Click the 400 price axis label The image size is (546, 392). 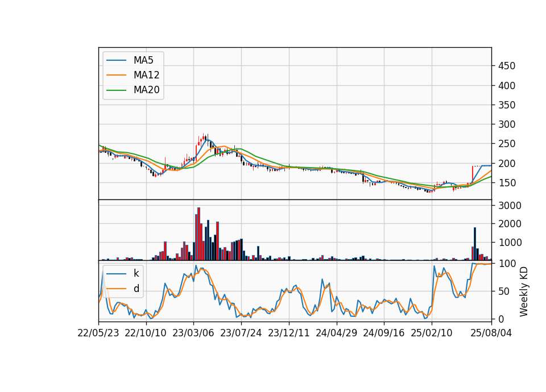pyautogui.click(x=507, y=85)
